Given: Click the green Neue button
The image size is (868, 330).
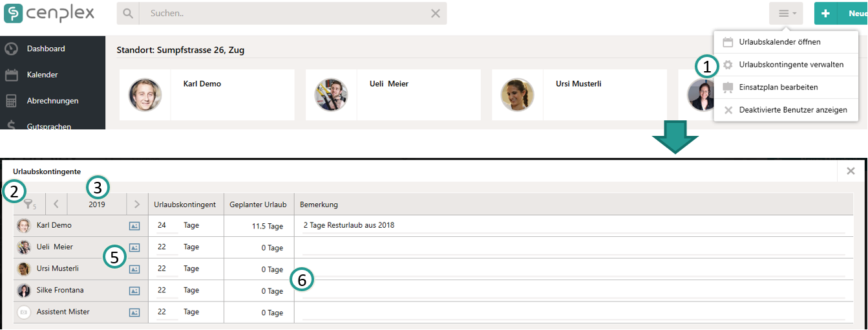Looking at the screenshot, I should click(x=841, y=14).
